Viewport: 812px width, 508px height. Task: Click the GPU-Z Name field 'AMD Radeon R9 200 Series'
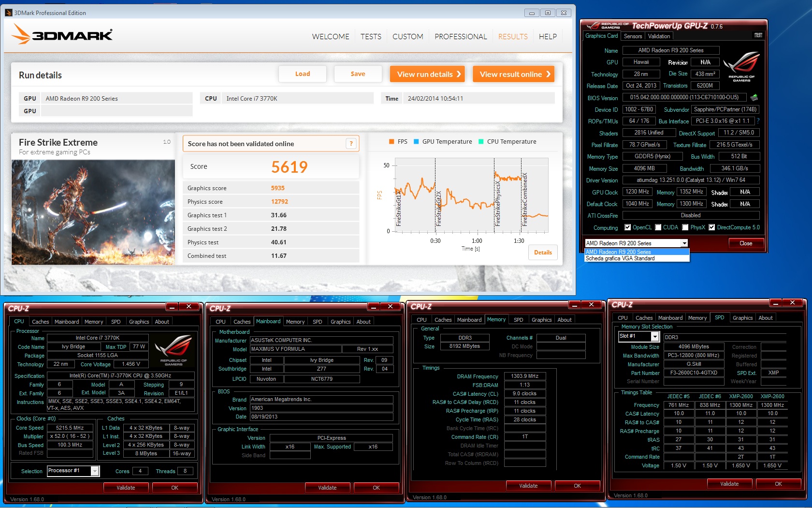pos(671,50)
